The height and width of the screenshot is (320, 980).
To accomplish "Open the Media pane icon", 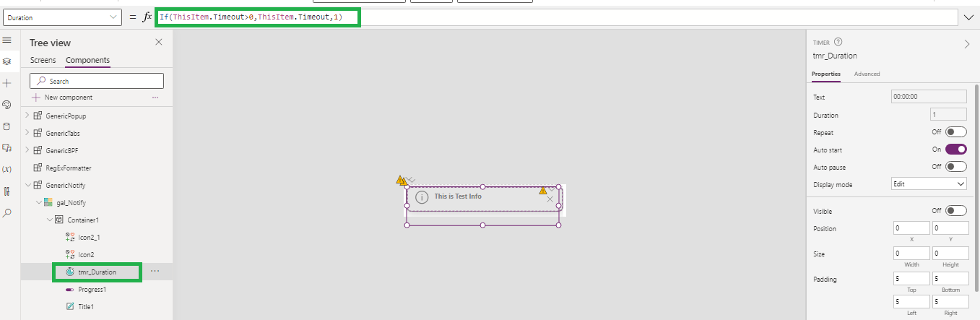I will [7, 148].
